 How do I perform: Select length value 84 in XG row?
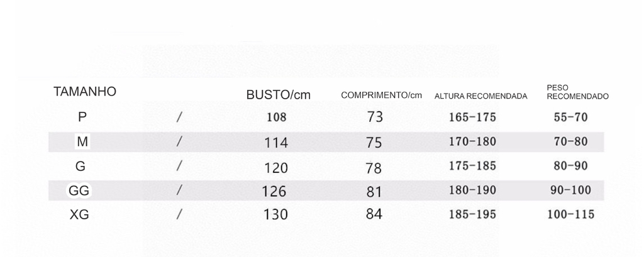[374, 214]
